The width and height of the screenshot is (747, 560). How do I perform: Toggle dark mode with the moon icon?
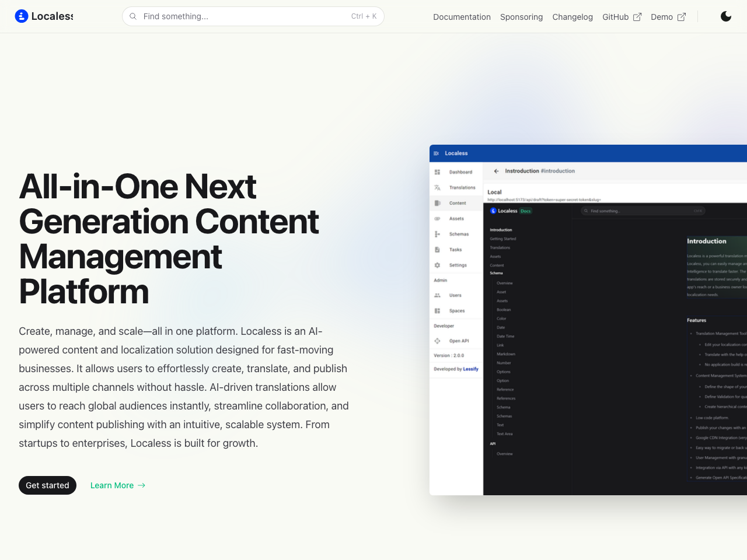pos(726,16)
